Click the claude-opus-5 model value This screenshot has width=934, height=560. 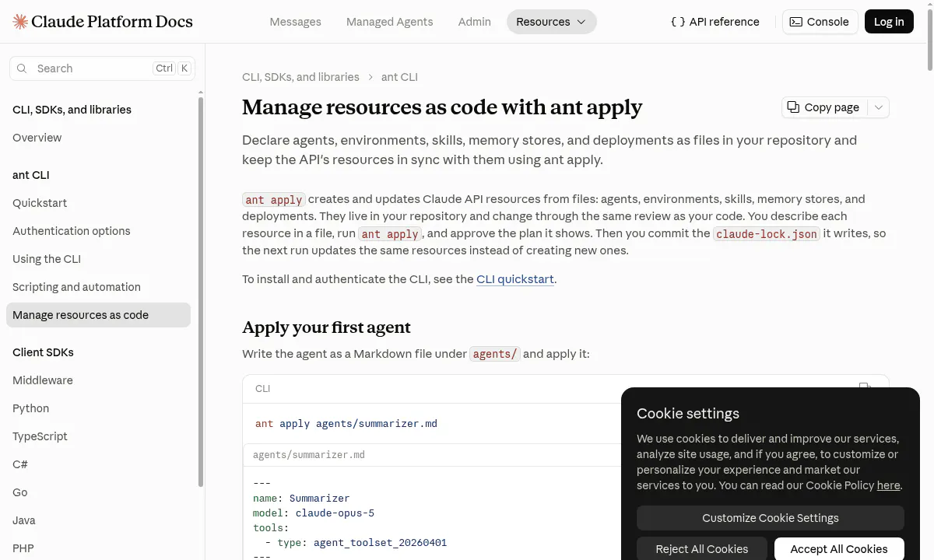point(335,513)
